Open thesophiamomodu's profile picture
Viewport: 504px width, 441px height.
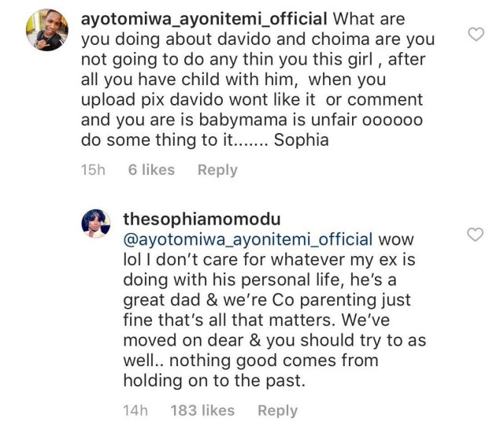point(99,224)
